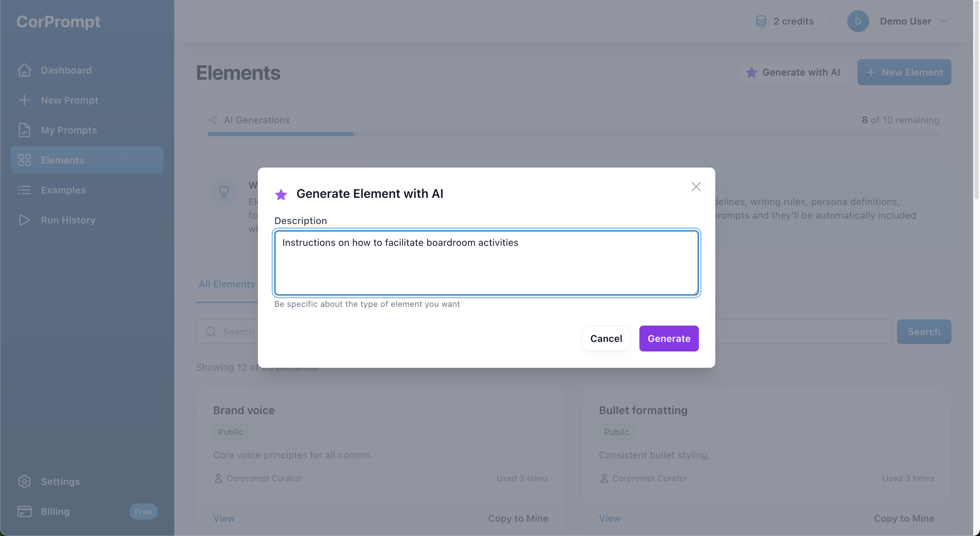The width and height of the screenshot is (980, 536).
Task: Close the Generate Element dialog
Action: [x=696, y=187]
